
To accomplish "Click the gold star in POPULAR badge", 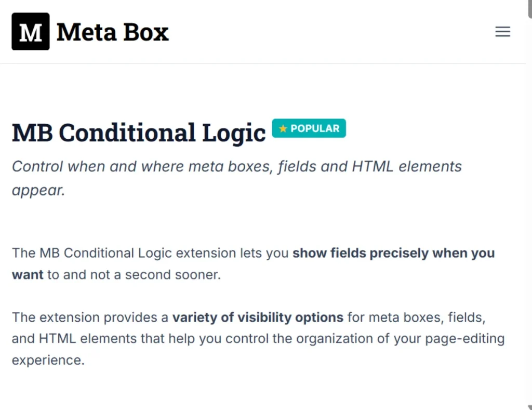I will (x=283, y=129).
